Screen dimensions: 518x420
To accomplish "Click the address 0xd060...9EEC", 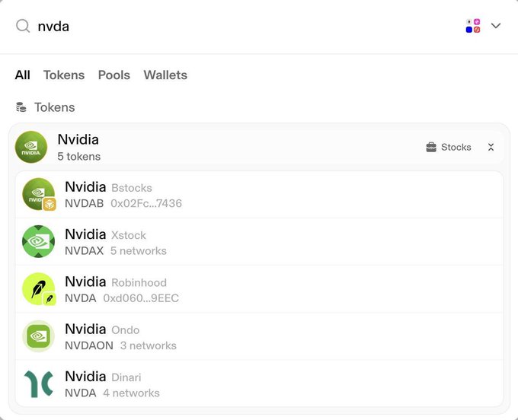I will point(141,298).
